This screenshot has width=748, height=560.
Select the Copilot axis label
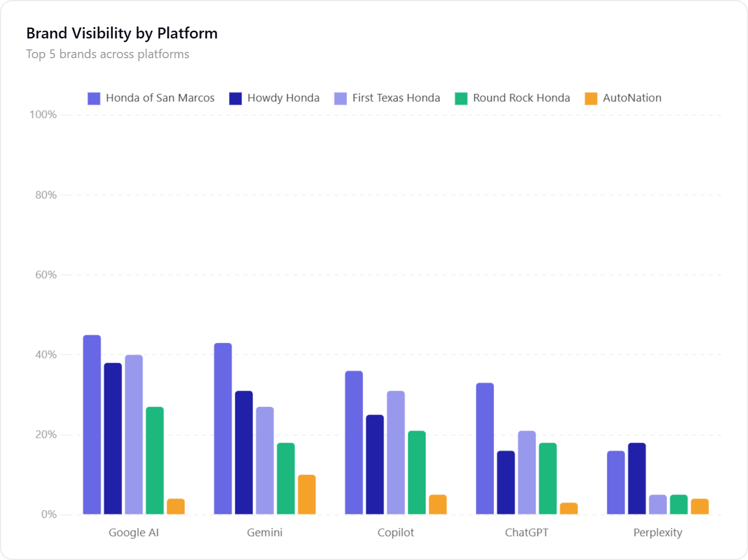click(396, 532)
